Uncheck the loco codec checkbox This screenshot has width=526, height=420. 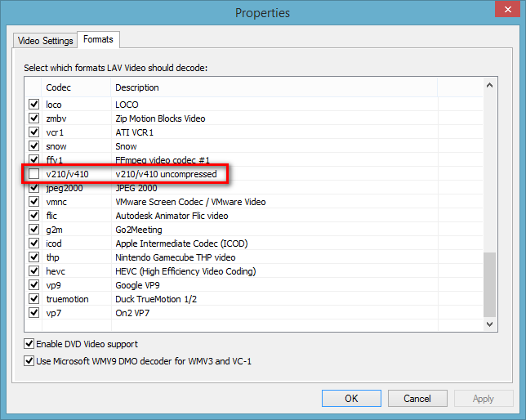(x=33, y=105)
